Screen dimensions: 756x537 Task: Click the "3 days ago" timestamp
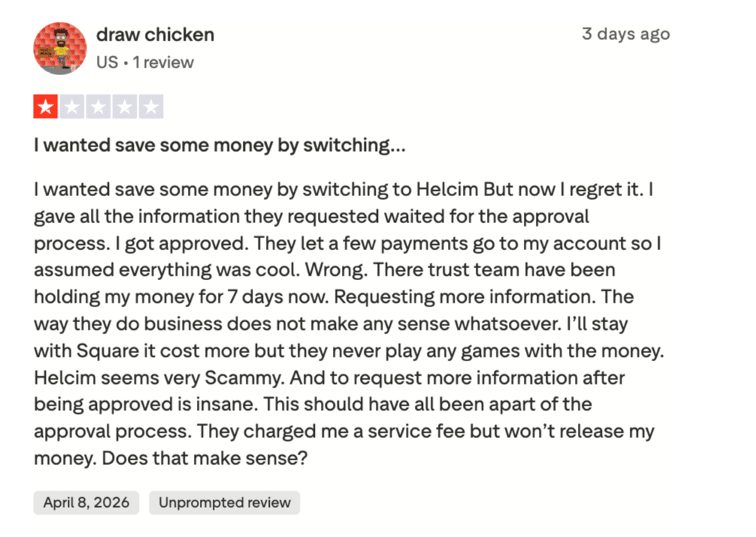(626, 33)
